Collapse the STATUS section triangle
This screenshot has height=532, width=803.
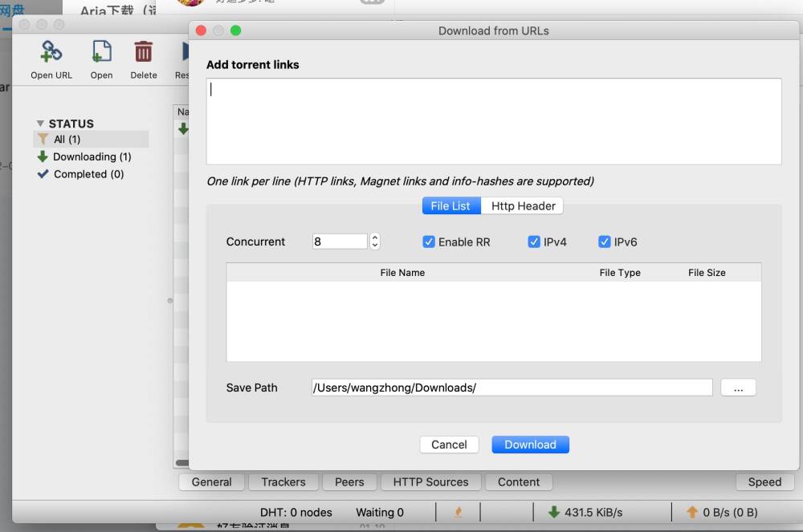point(40,124)
